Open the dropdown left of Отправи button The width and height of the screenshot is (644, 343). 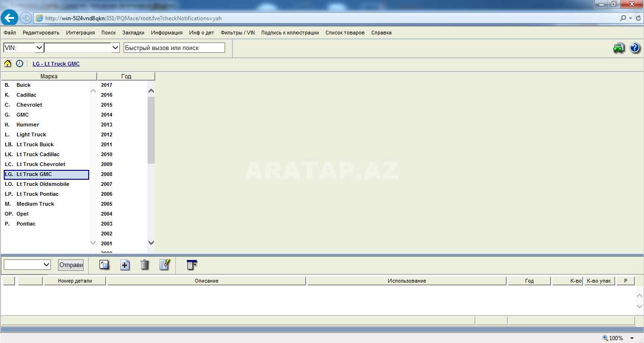pyautogui.click(x=46, y=265)
